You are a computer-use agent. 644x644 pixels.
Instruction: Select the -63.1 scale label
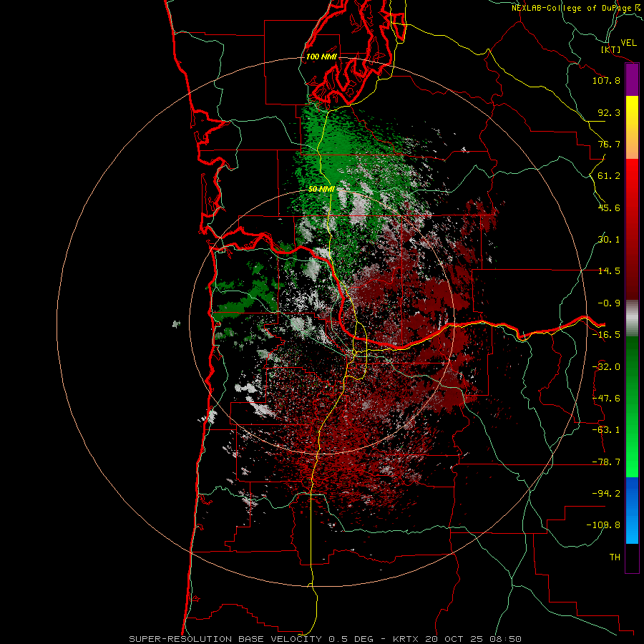606,430
